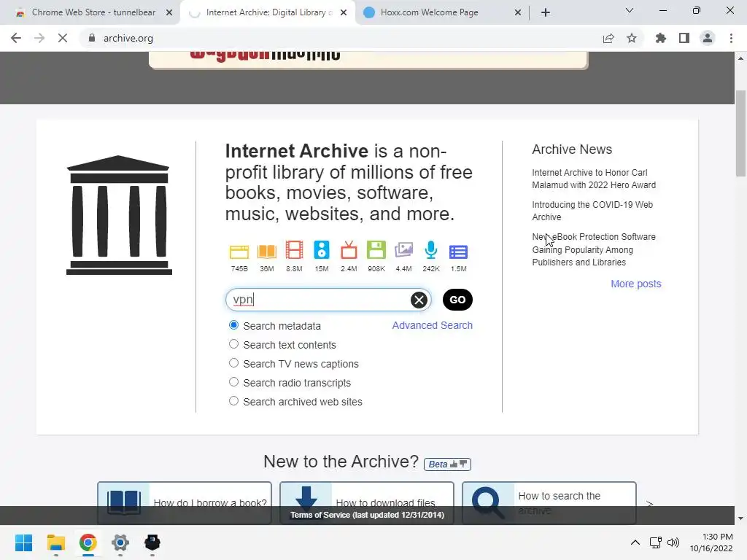Click the Wayback Machine banner

click(x=368, y=60)
